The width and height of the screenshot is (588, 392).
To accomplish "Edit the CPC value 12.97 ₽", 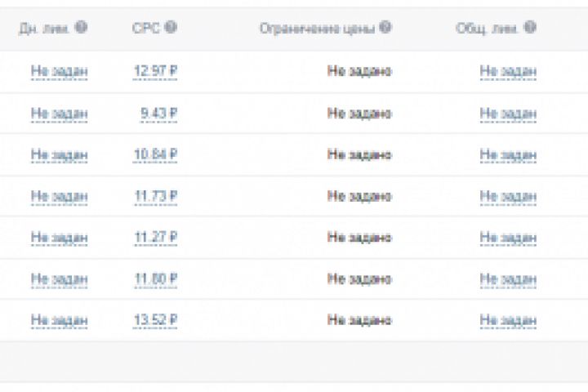I will [155, 72].
